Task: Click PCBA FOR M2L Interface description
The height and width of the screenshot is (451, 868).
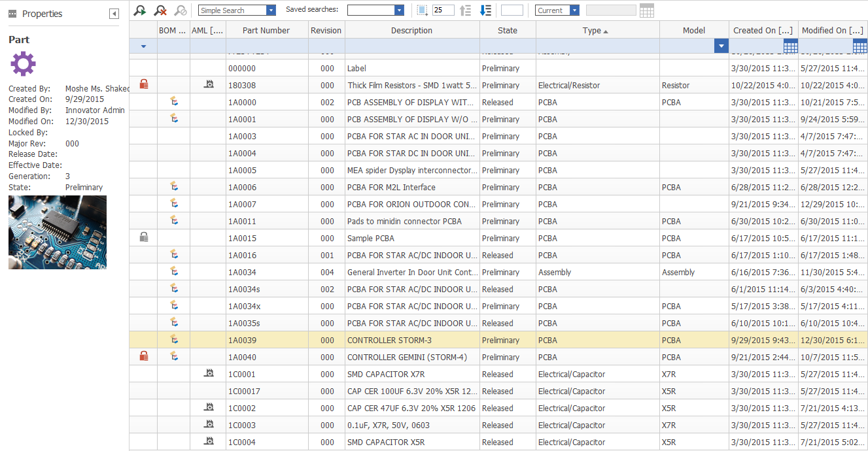Action: 391,188
